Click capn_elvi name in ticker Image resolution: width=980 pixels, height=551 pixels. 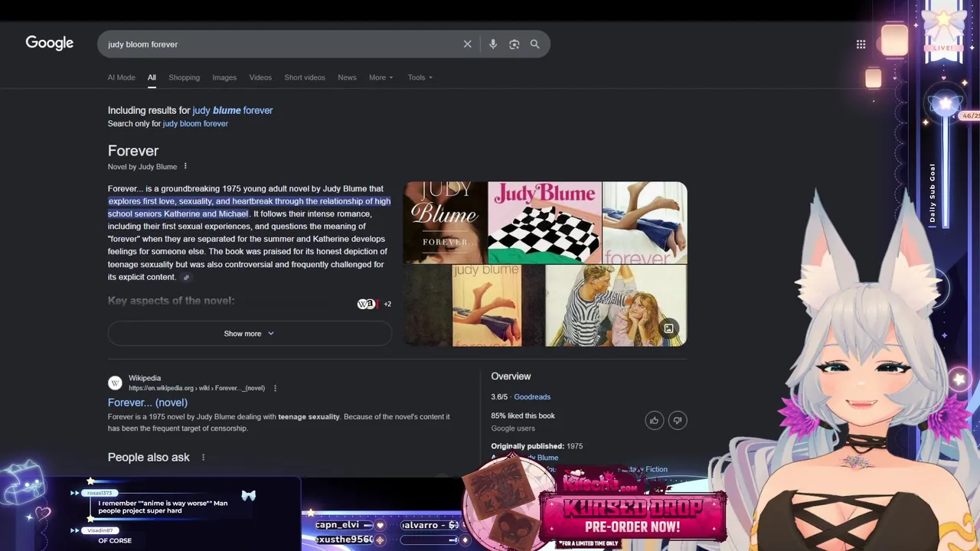tap(338, 525)
